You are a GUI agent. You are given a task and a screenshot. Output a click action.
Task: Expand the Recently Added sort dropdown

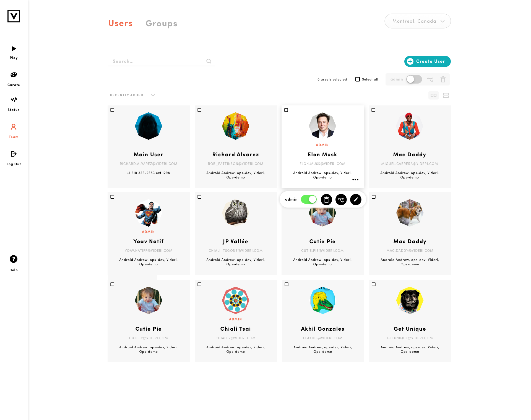[132, 95]
